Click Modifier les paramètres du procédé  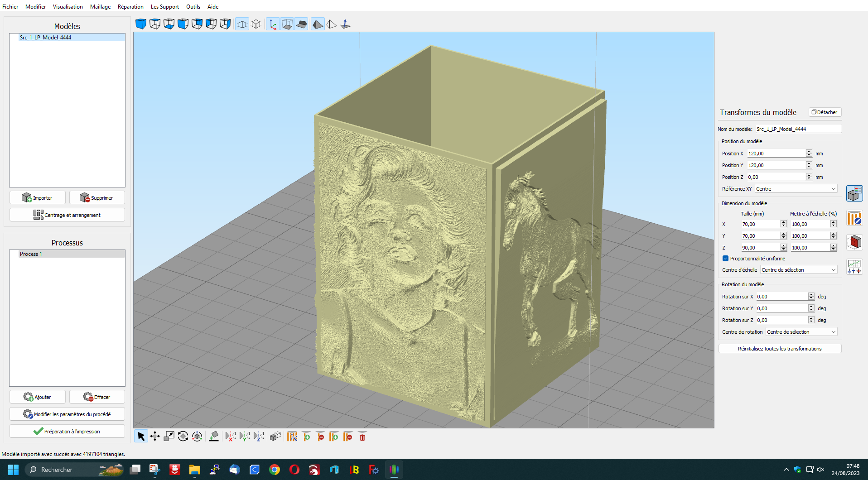click(x=67, y=414)
